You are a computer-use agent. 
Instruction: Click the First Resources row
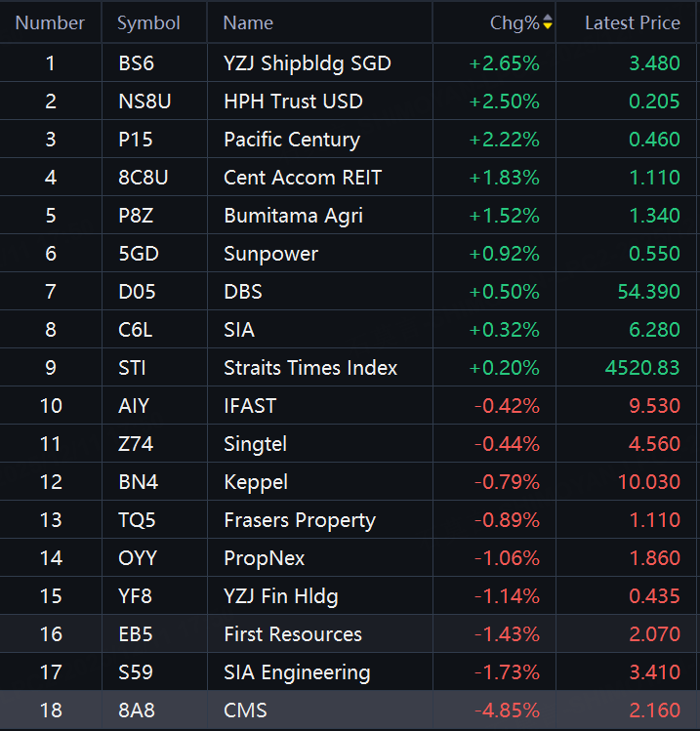click(293, 634)
